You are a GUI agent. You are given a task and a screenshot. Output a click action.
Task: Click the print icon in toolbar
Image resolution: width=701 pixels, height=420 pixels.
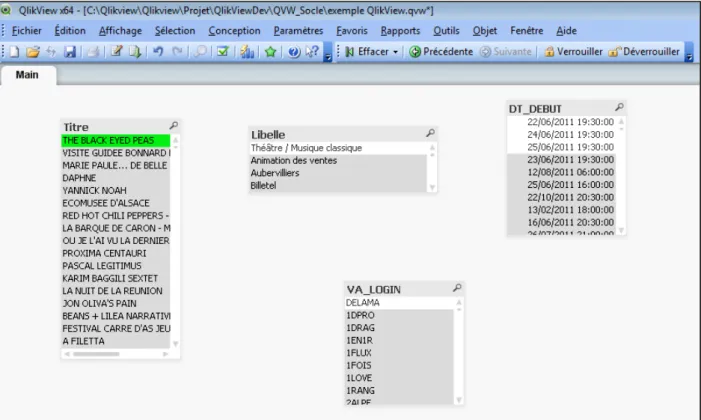tap(93, 52)
